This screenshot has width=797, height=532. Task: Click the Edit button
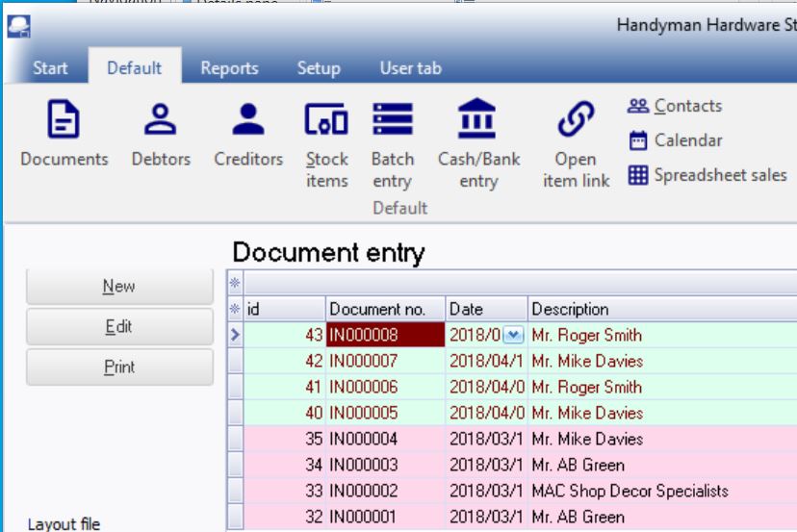[119, 327]
